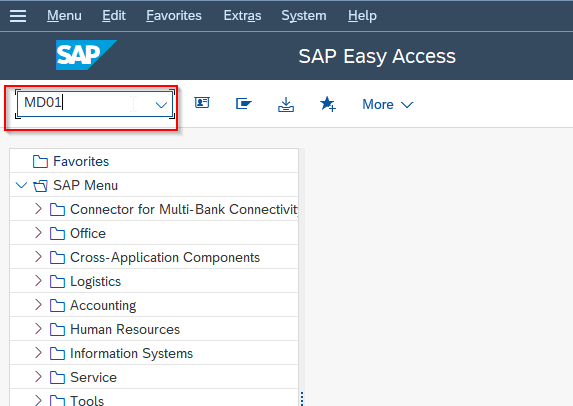This screenshot has width=573, height=406.
Task: Click the download tray toolbar icon
Action: click(286, 105)
